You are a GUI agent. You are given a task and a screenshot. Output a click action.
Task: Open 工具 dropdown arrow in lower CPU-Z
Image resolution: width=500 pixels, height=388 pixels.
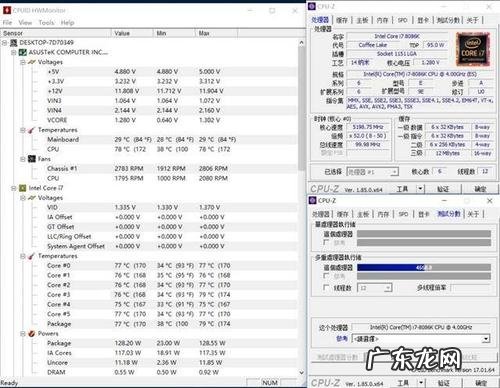[421, 383]
